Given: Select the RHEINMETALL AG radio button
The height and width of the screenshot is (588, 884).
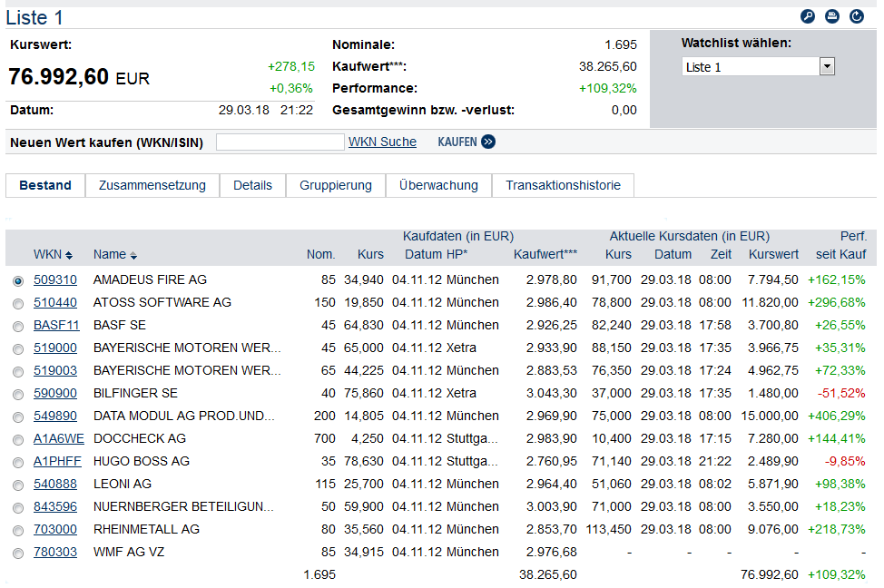Looking at the screenshot, I should [18, 530].
